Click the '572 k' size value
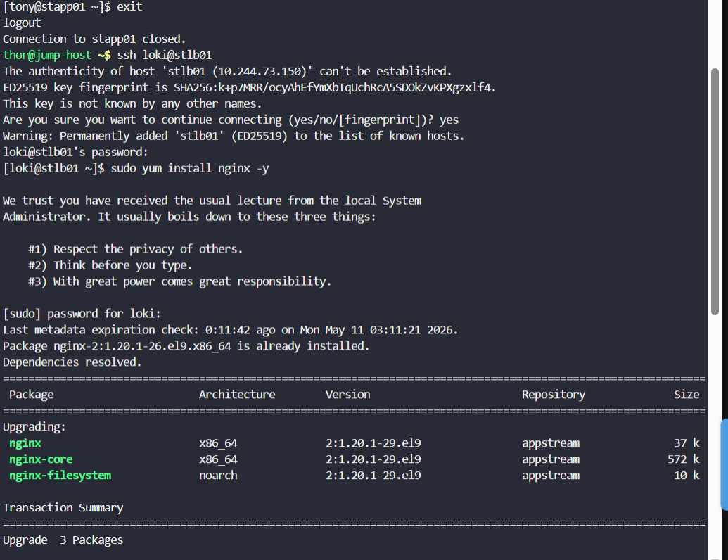 click(x=684, y=459)
